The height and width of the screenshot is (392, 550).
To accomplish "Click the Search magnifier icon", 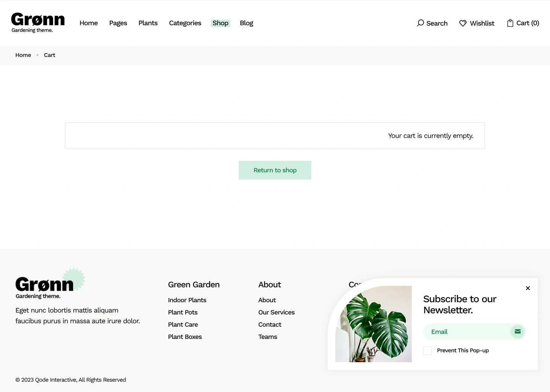I will [421, 23].
